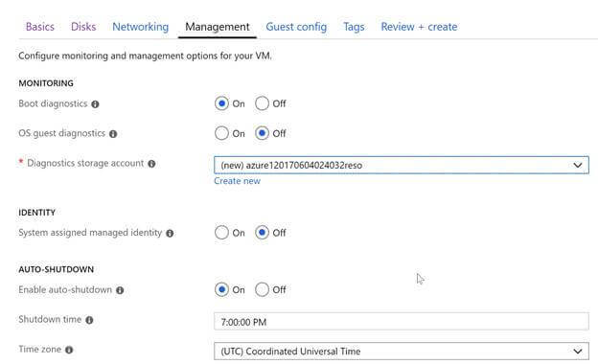598x364 pixels.
Task: Click the 'Configure monitoring and management options' description
Action: coord(146,56)
